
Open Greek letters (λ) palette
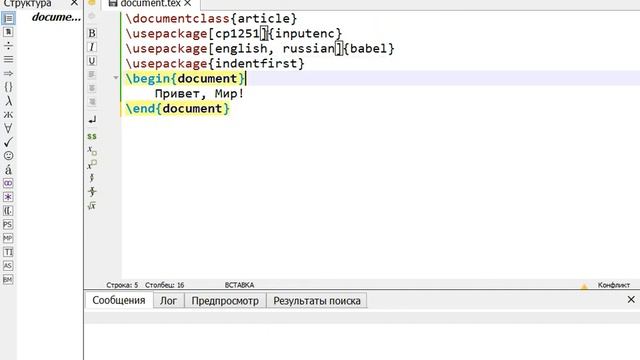(8, 101)
